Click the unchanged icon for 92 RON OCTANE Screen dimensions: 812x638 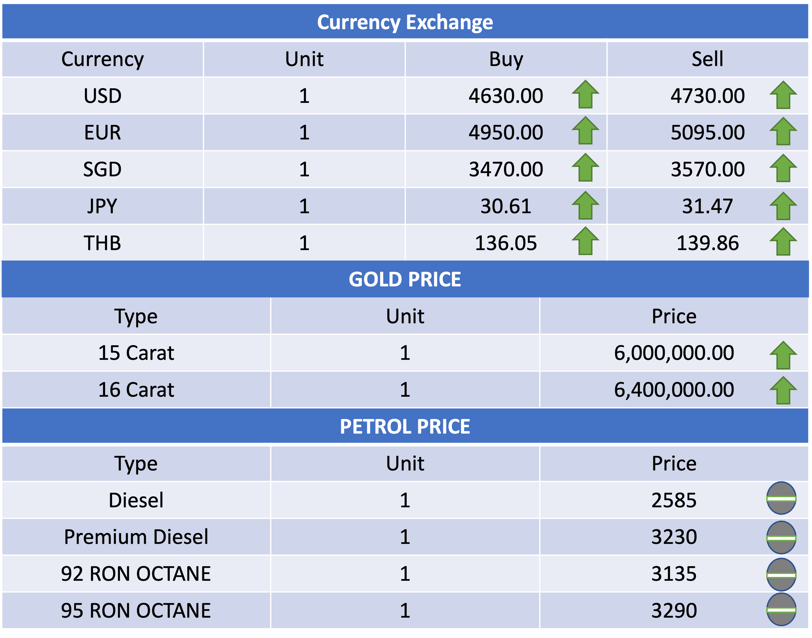(x=781, y=574)
